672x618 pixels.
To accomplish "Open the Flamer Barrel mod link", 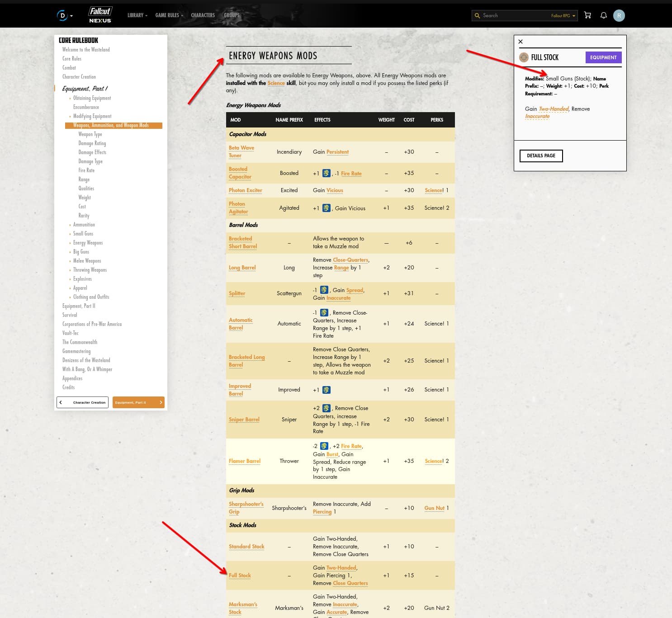I will pos(244,461).
